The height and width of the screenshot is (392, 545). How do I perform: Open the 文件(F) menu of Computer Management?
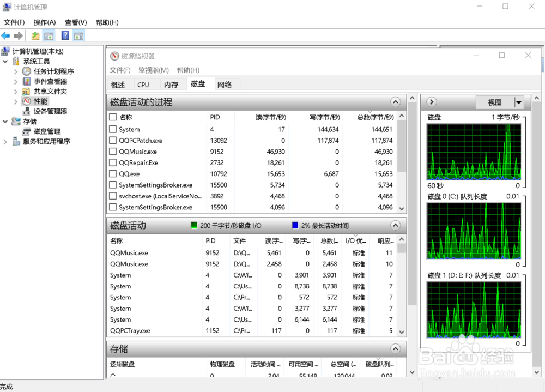tap(14, 22)
